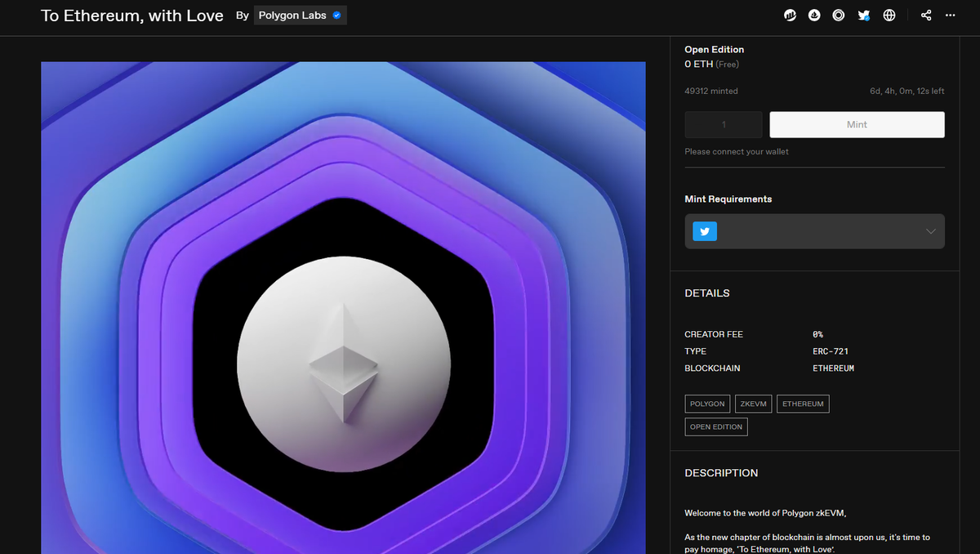
Task: Open the OpenSea sailboat icon link
Action: click(x=814, y=16)
